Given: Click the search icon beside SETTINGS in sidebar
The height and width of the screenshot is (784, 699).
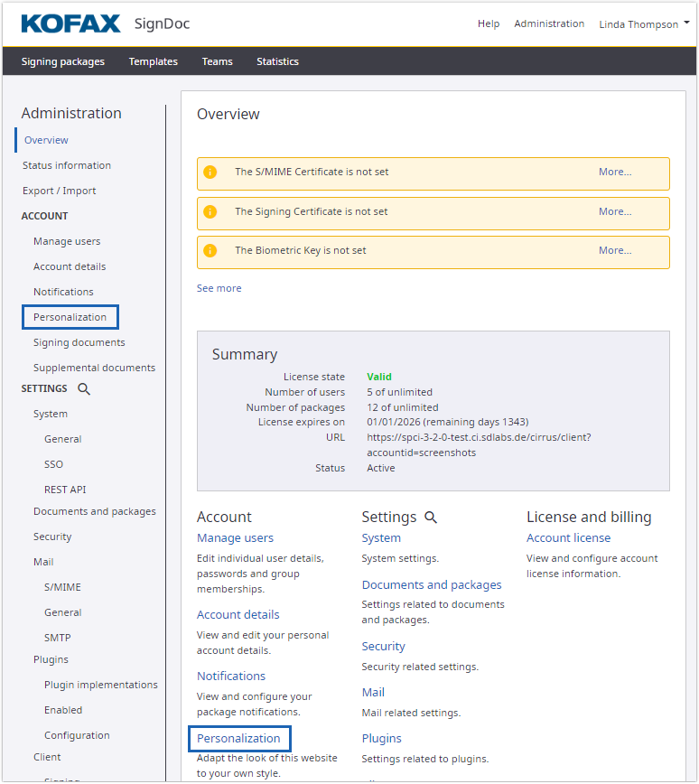Looking at the screenshot, I should [84, 389].
